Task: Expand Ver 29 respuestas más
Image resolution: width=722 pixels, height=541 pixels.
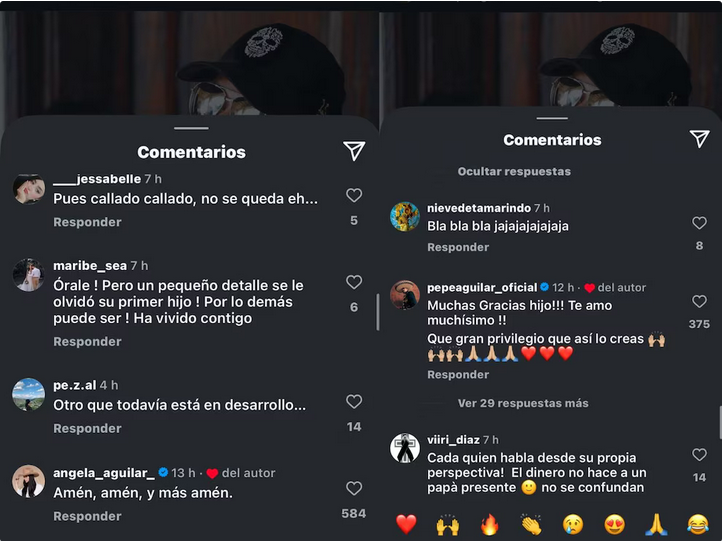Action: (x=523, y=403)
